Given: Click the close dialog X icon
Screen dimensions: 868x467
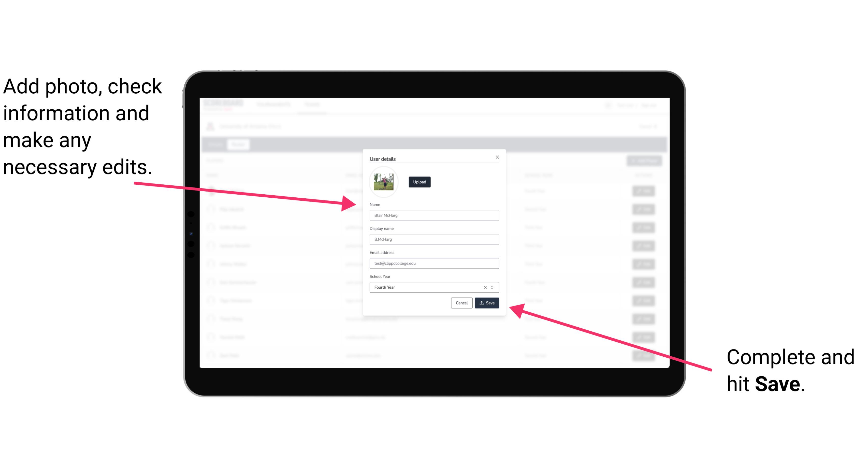Looking at the screenshot, I should click(498, 157).
